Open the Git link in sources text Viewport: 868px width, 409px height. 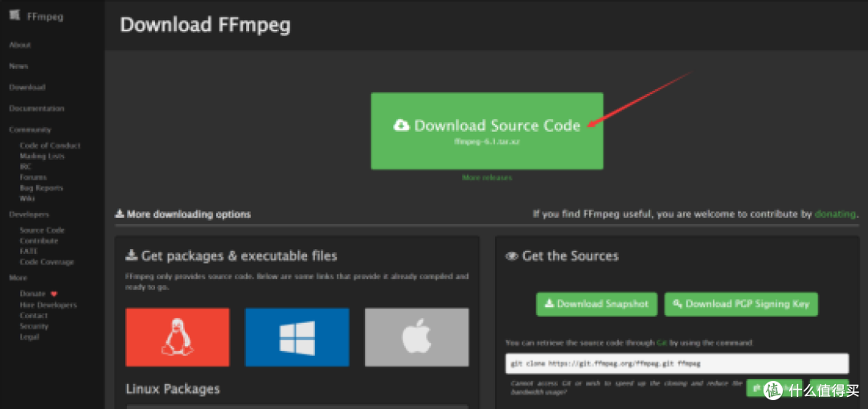[661, 343]
